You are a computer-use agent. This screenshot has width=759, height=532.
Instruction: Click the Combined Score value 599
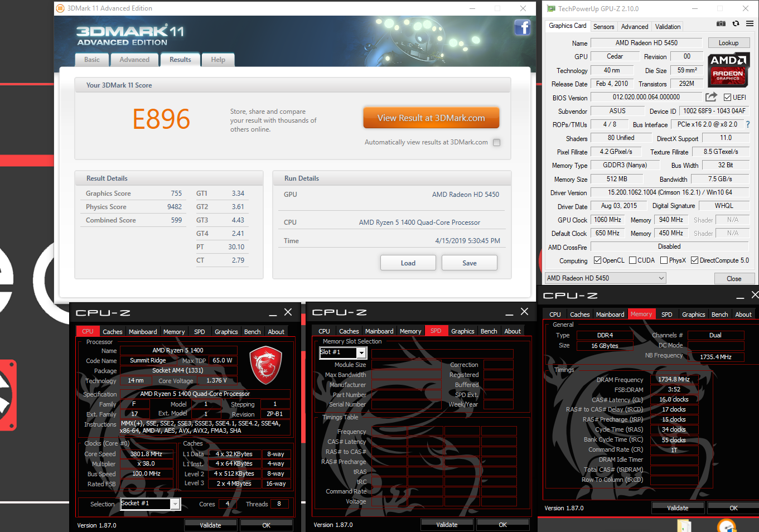(176, 220)
